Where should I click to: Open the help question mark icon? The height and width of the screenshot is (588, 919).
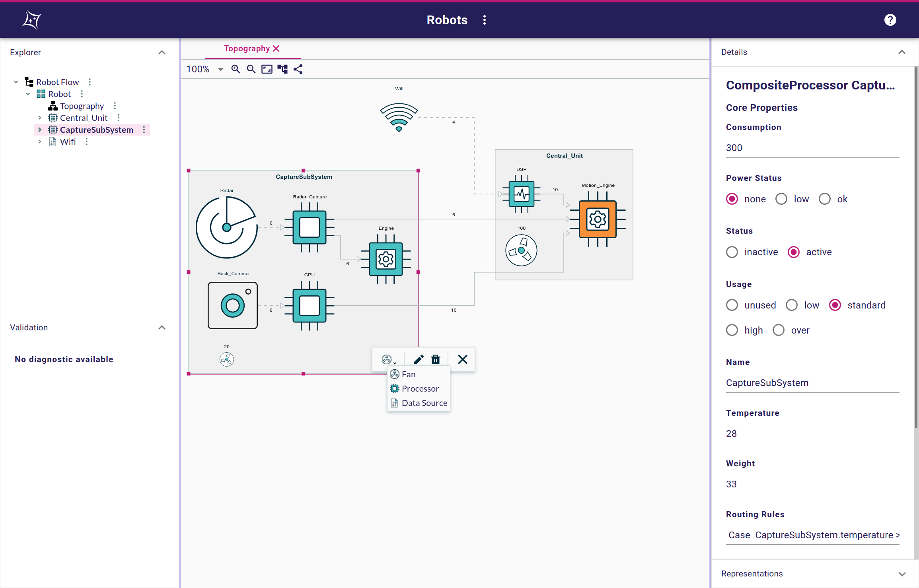pyautogui.click(x=890, y=20)
